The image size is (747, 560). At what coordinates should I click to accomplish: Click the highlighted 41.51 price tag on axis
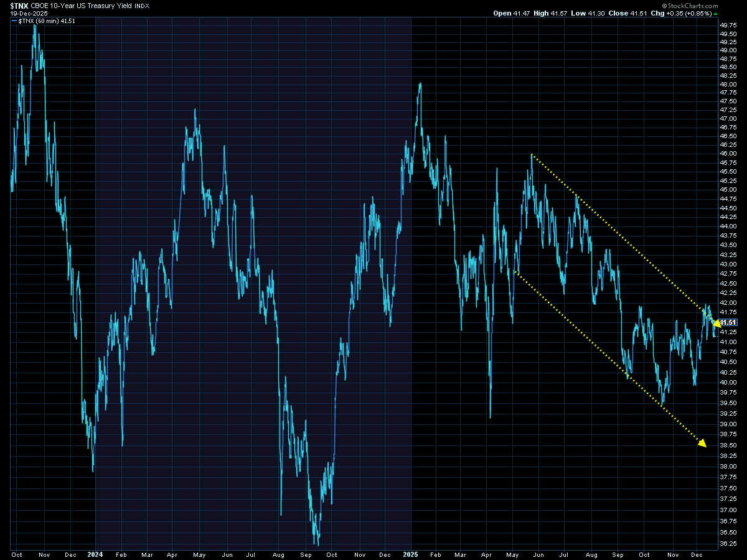pos(729,322)
